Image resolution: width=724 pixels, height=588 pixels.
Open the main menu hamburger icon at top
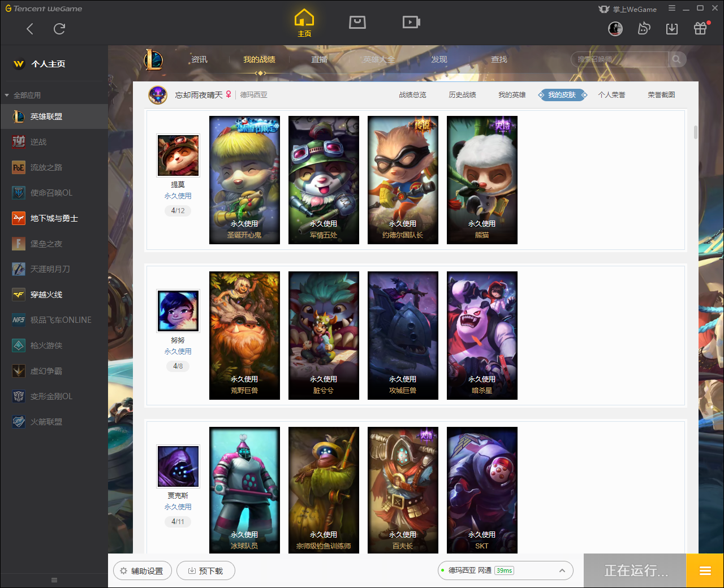672,8
